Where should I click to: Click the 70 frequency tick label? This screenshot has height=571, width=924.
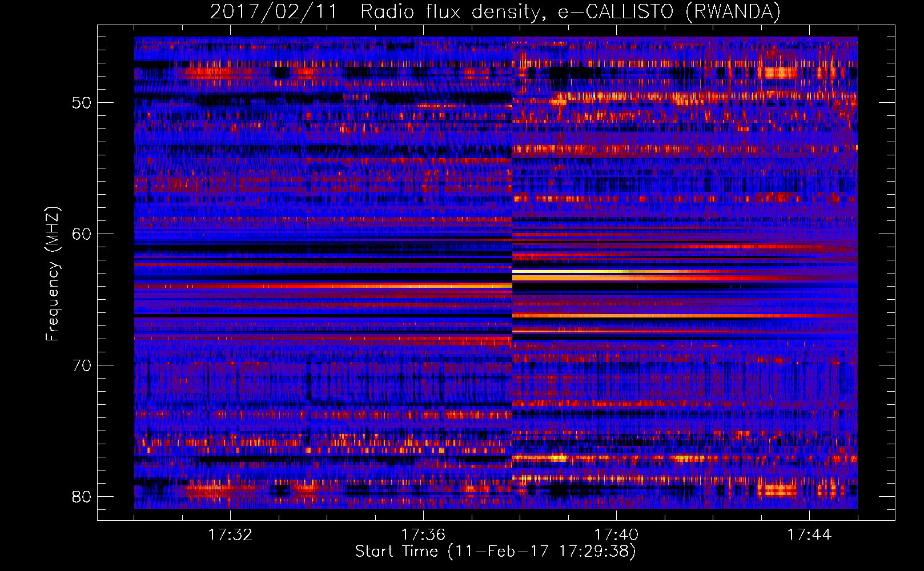tap(82, 365)
